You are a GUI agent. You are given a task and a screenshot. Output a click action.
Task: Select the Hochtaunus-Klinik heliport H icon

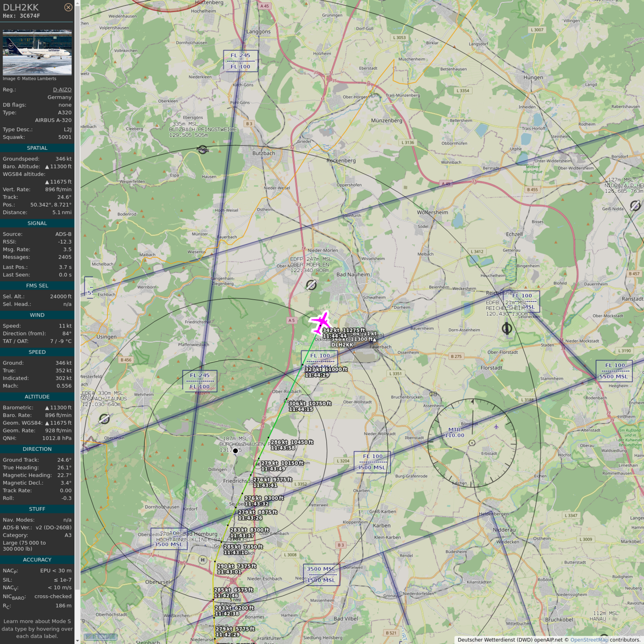203,559
